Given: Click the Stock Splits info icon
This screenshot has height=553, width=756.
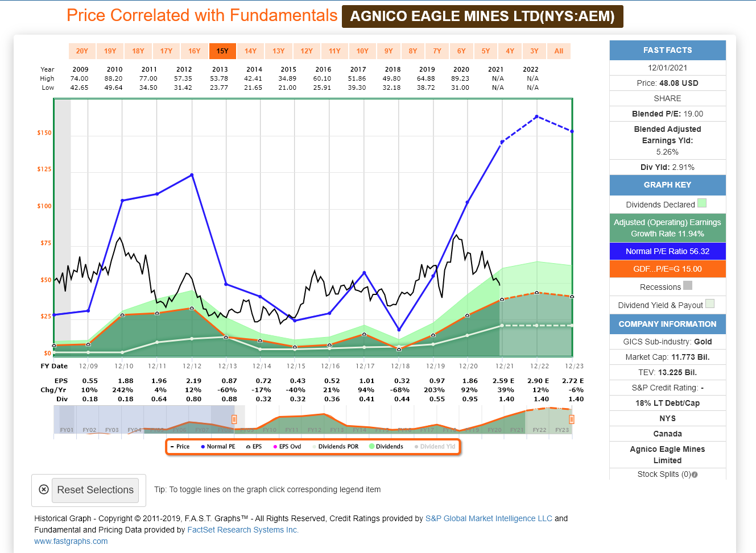Looking at the screenshot, I should [695, 475].
